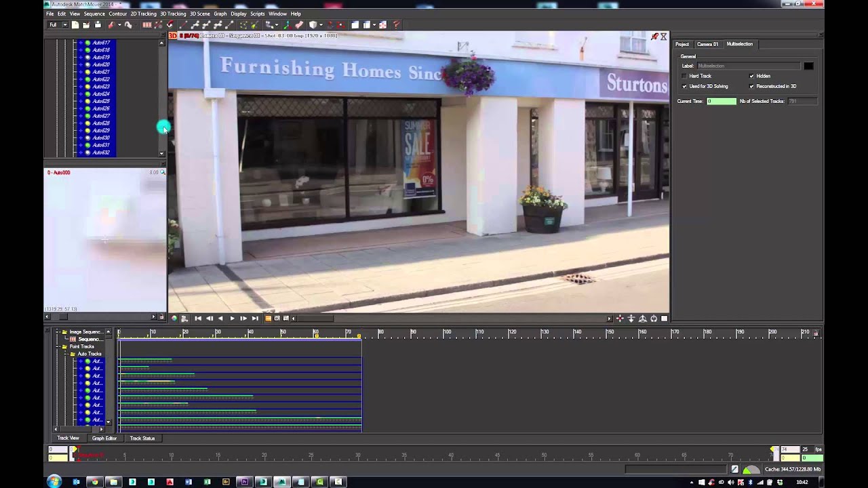Expand the Auto632 track node
868x488 pixels.
pos(81,152)
